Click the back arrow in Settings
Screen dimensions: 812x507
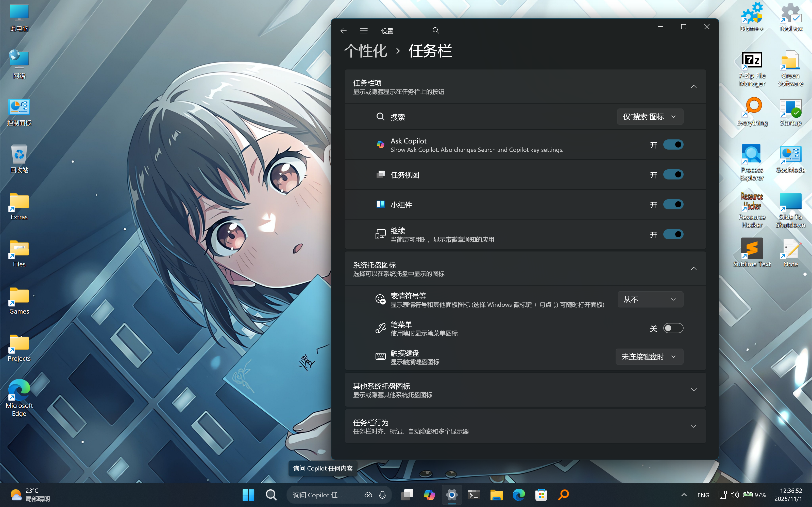coord(343,31)
